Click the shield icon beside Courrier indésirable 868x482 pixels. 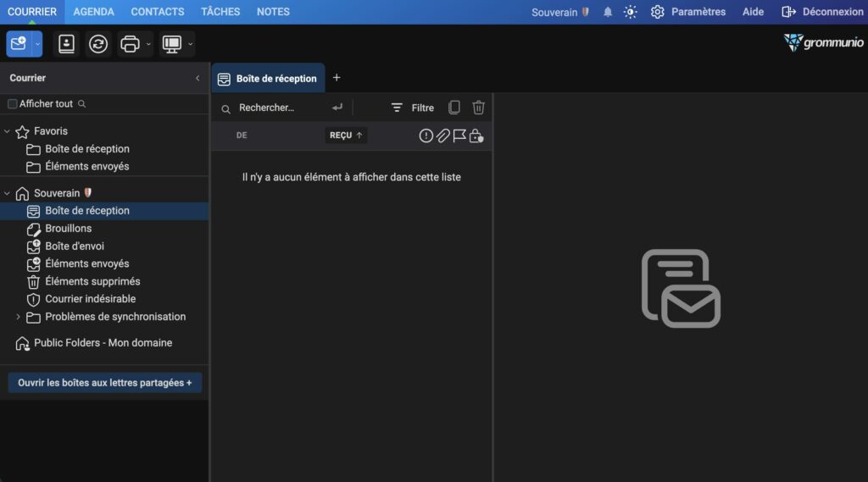point(33,299)
